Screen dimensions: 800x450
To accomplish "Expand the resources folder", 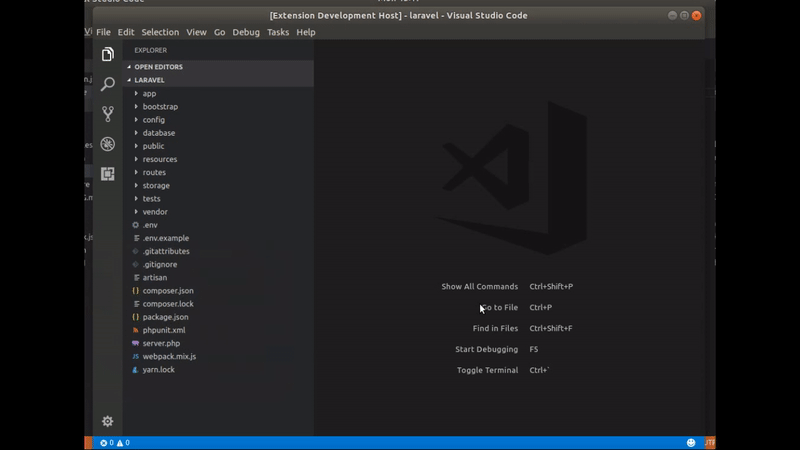I will tap(136, 159).
